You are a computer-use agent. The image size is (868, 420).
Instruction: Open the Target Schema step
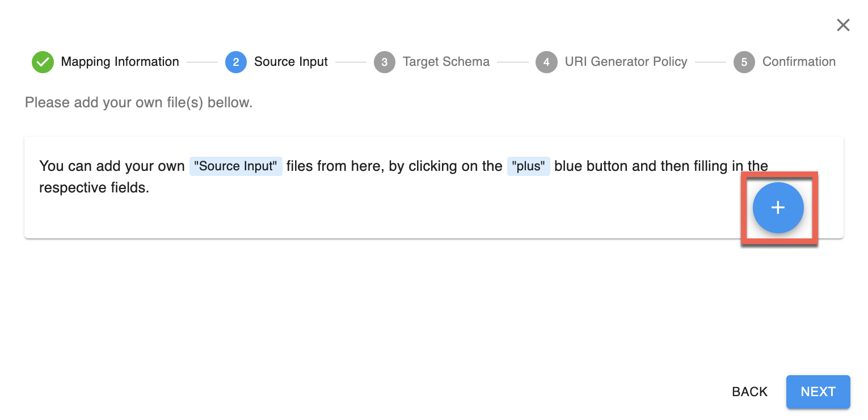[x=446, y=62]
